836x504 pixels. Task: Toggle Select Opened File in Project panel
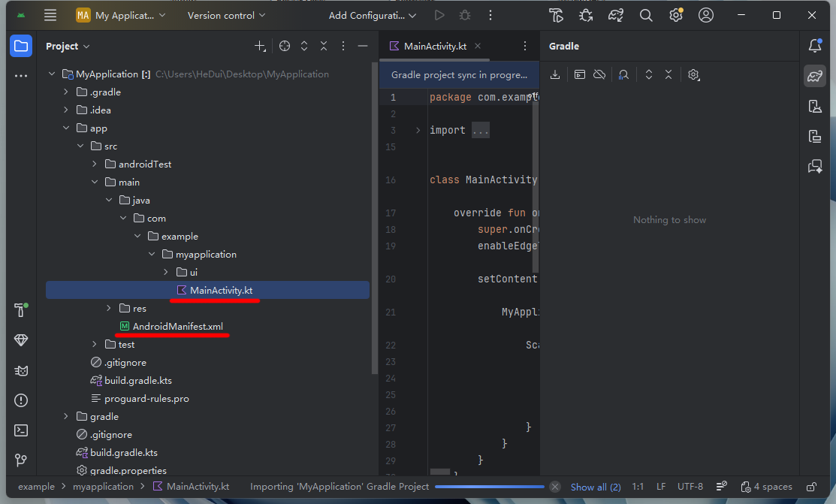point(284,45)
